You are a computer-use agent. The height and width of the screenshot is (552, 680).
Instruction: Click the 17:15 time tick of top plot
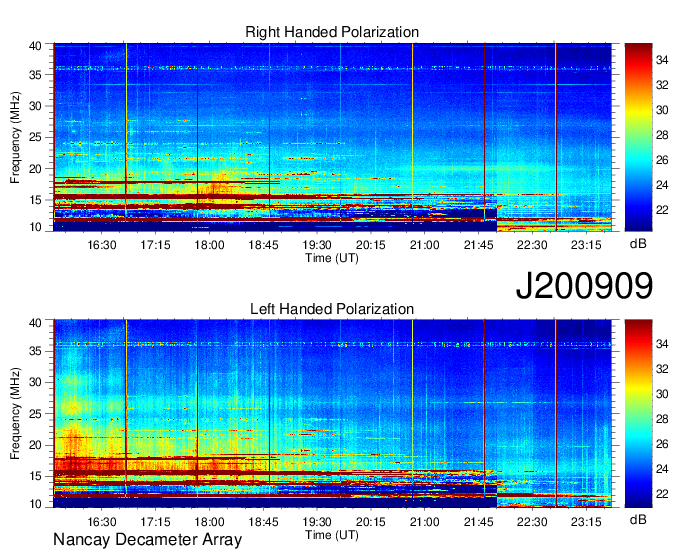coord(155,245)
